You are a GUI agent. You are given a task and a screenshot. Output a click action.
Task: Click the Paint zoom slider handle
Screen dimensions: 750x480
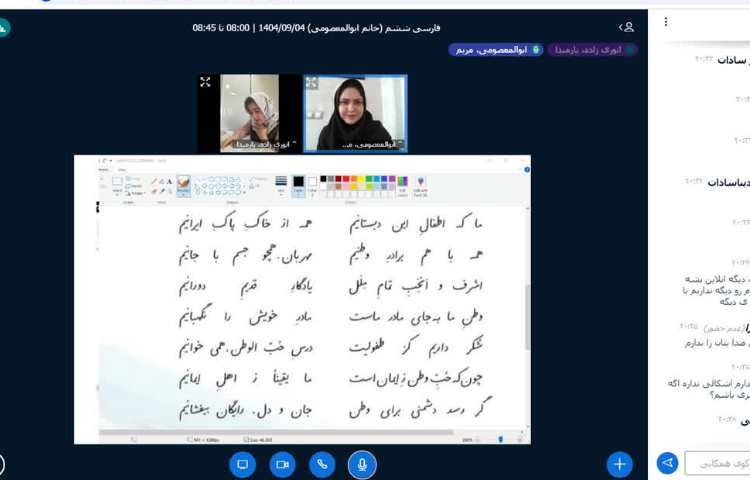501,439
